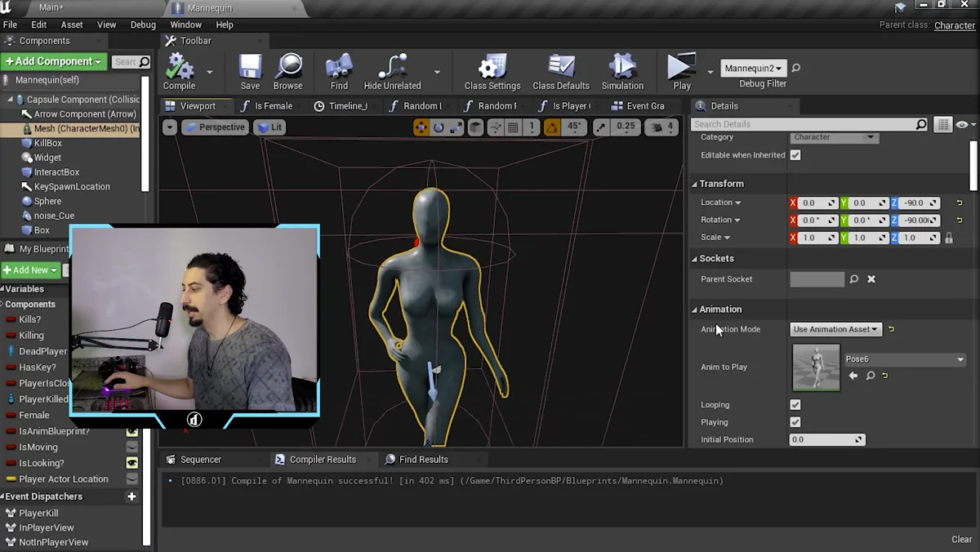Toggle the Looping checkbox

795,405
